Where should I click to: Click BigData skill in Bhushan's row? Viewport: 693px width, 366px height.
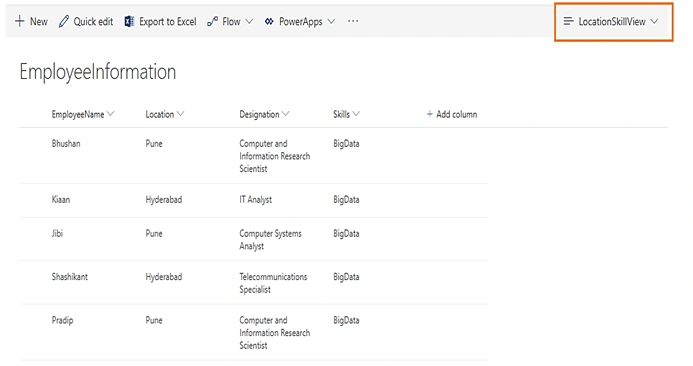point(346,144)
